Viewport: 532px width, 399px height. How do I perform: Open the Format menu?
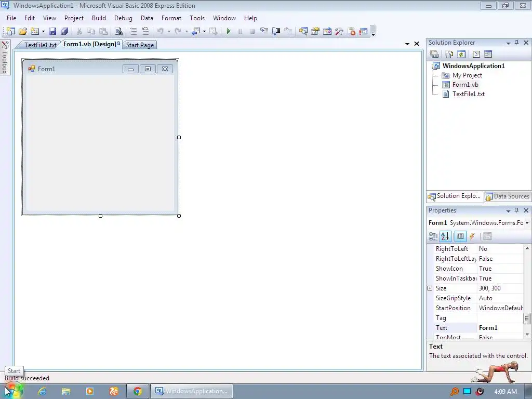171,18
